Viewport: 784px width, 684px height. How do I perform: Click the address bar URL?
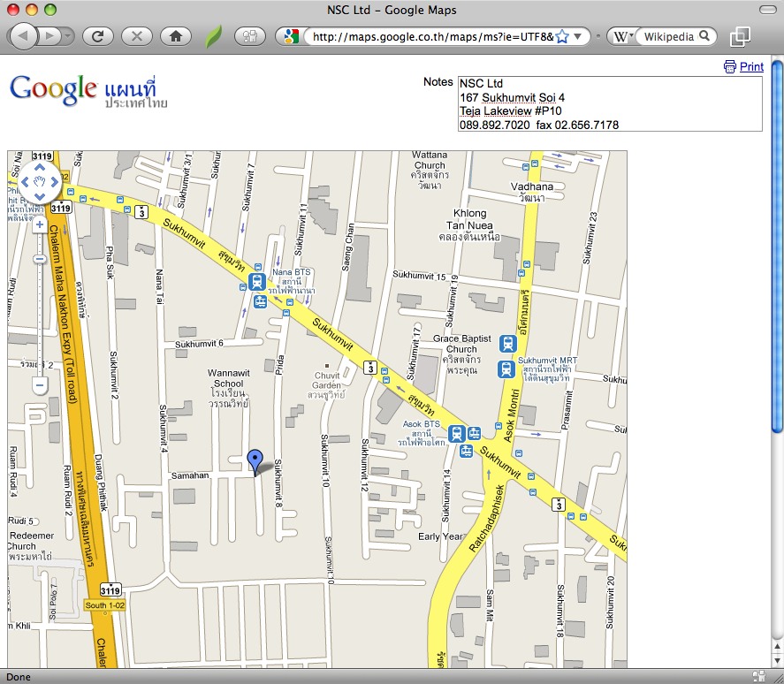click(432, 36)
